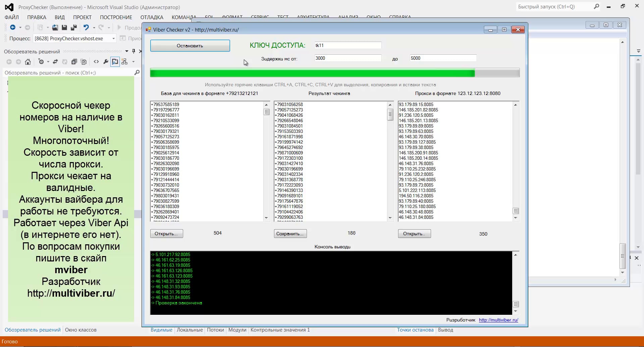
Task: Click the Save floppy disk icon
Action: pyautogui.click(x=64, y=28)
